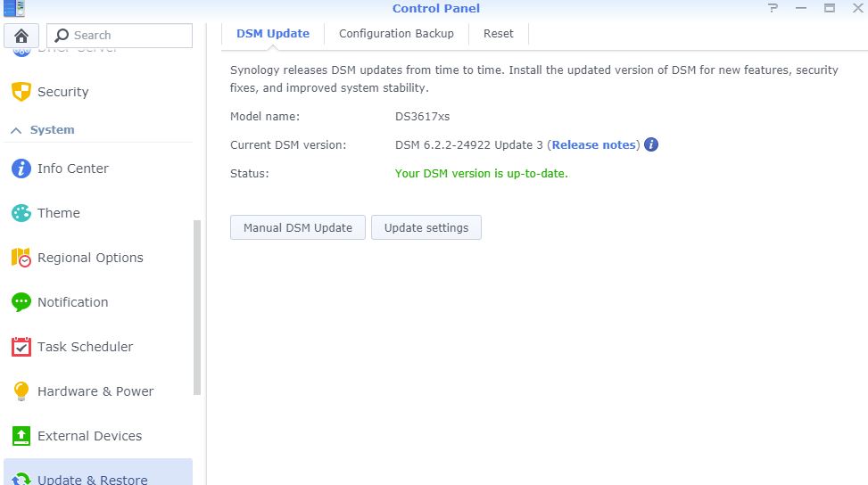The height and width of the screenshot is (485, 868).
Task: Click Update settings button
Action: [x=426, y=228]
